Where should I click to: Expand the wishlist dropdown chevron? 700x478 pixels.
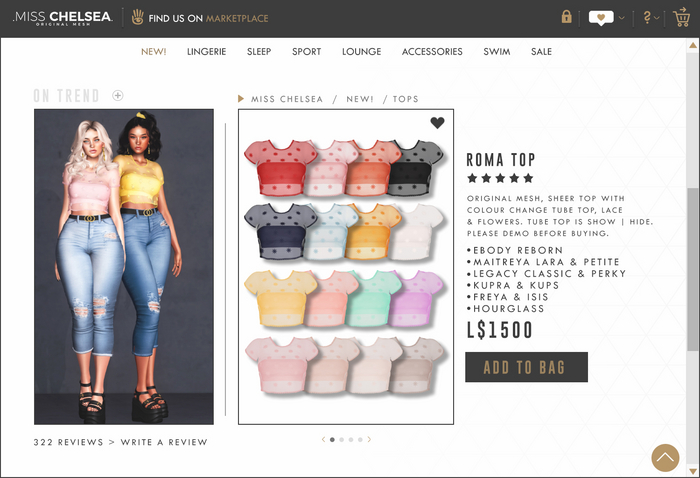click(x=622, y=18)
